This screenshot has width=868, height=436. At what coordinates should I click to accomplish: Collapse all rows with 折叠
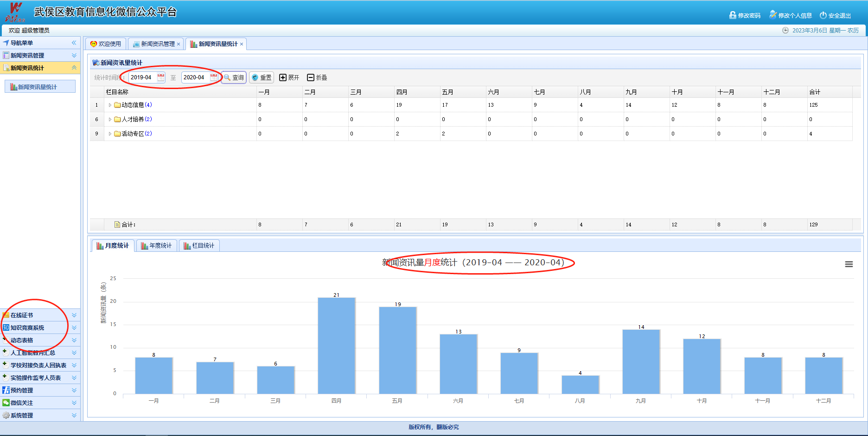tap(317, 77)
